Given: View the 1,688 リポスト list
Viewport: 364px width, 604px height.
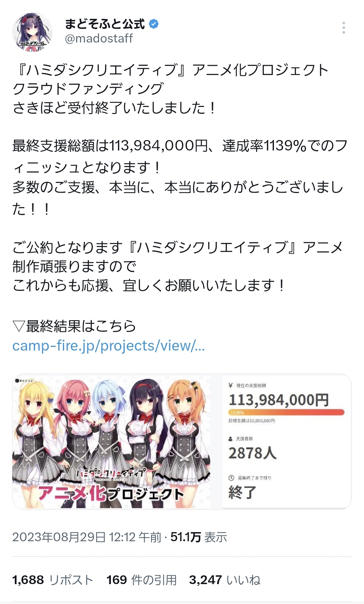Looking at the screenshot, I should point(53,580).
